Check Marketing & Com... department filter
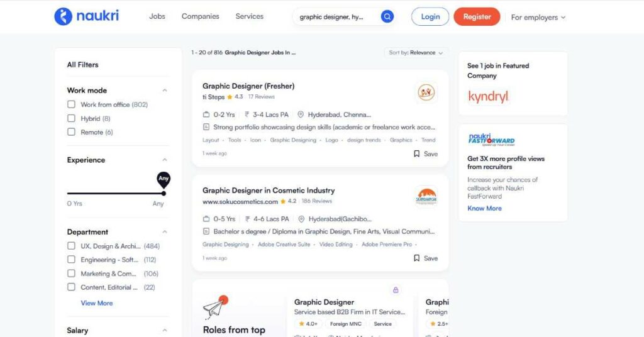This screenshot has height=337, width=644. coord(72,273)
